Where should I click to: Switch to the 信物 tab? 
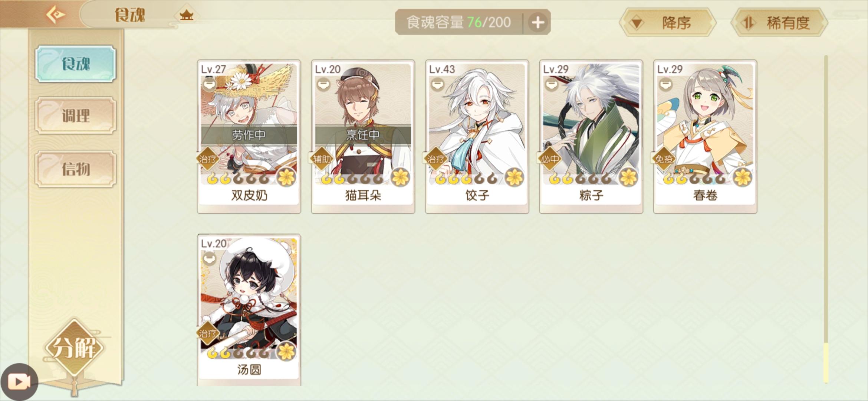tap(76, 169)
